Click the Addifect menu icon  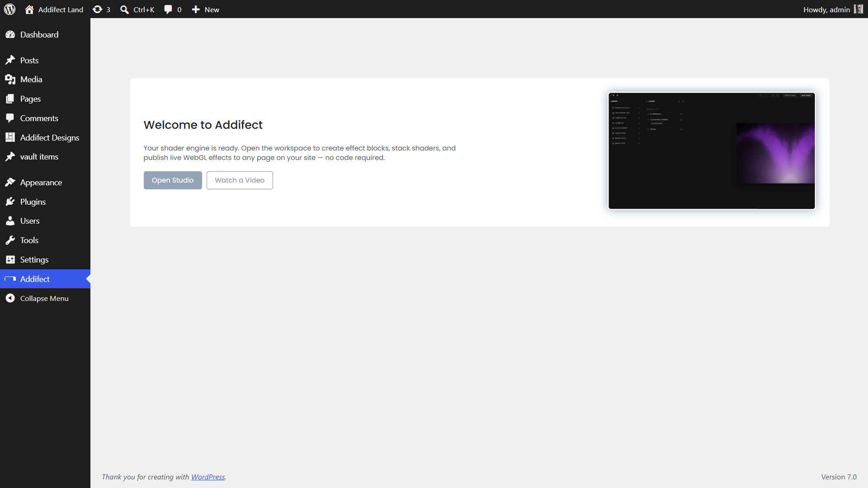(10, 279)
